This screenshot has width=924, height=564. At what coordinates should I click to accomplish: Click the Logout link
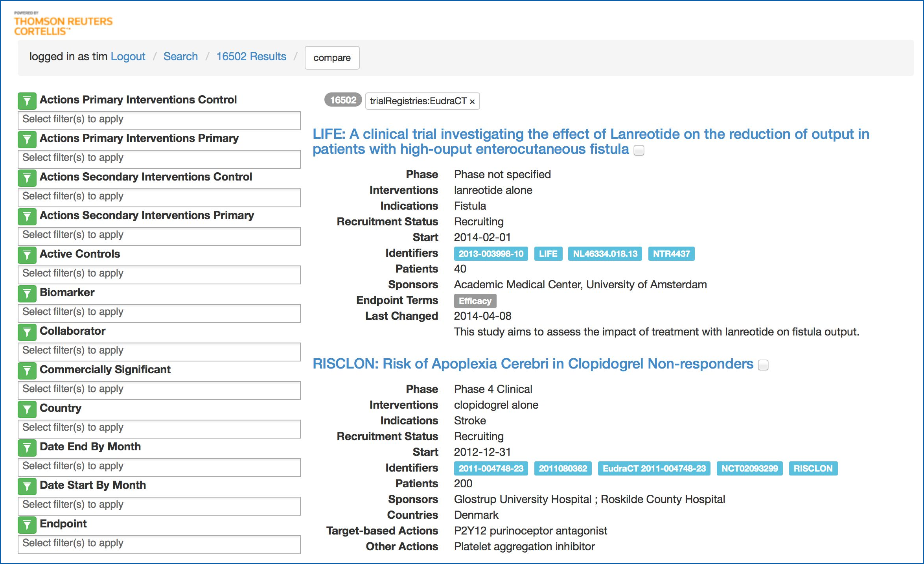[x=128, y=57]
